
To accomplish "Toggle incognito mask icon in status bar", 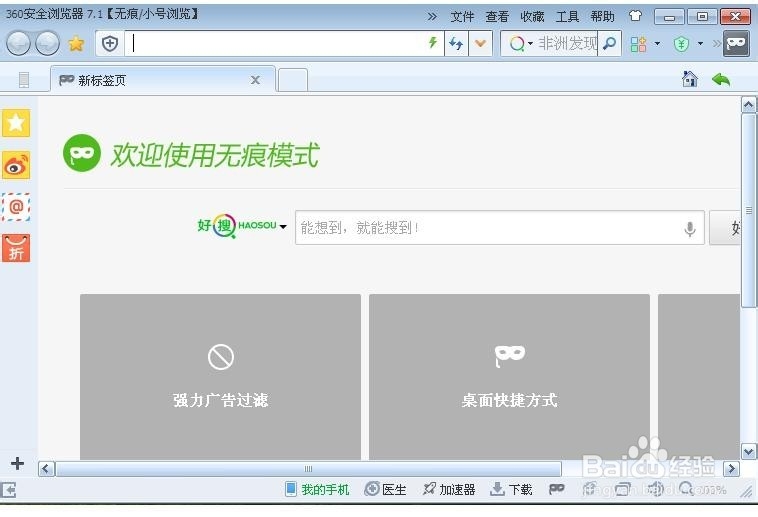I will pyautogui.click(x=557, y=489).
